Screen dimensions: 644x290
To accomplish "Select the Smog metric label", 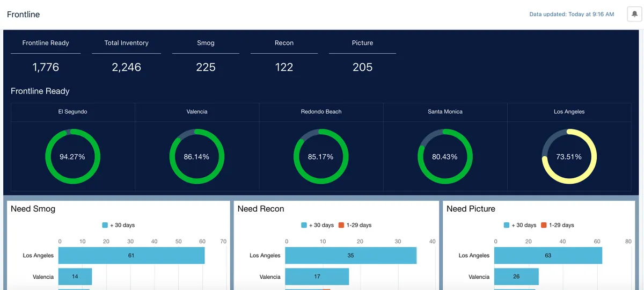I will point(206,43).
